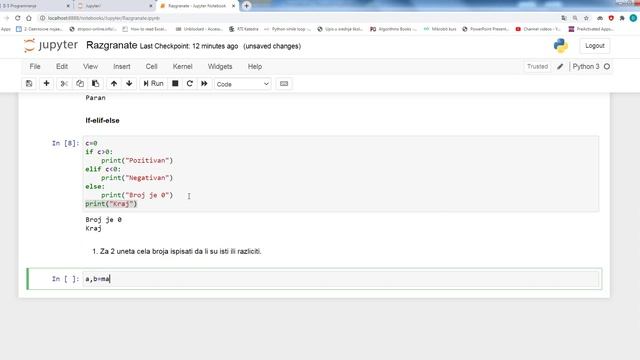Bookmark this page with star icon
The width and height of the screenshot is (640, 360).
(x=586, y=18)
